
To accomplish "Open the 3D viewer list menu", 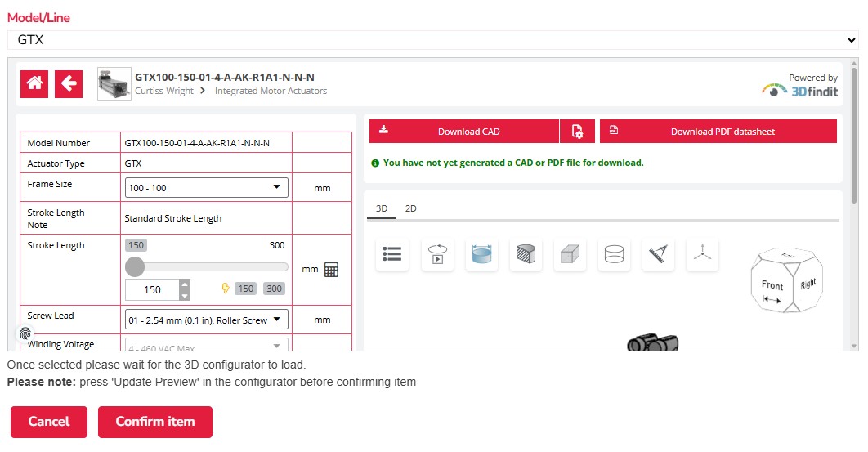I will tap(392, 254).
